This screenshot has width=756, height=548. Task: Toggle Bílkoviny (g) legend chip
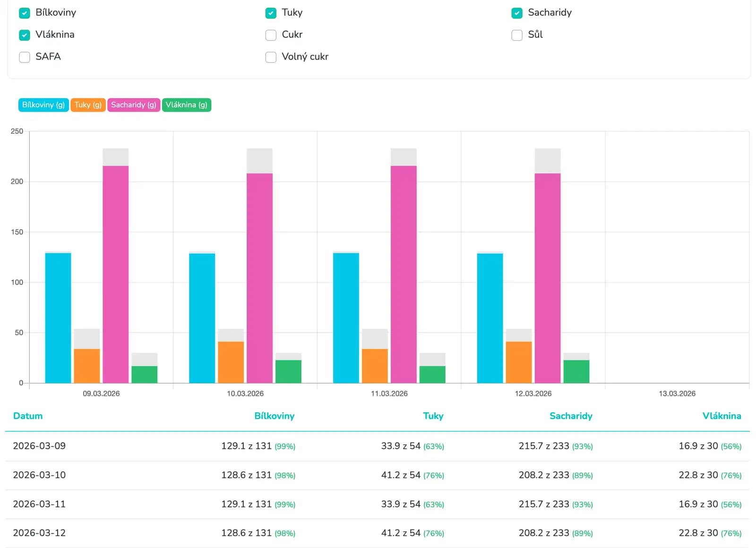point(43,105)
